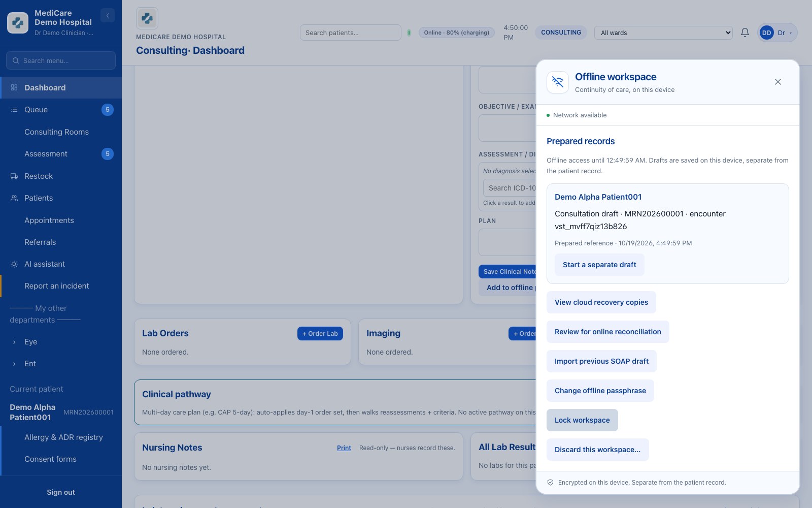Focus the Search ICD-10 field

pyautogui.click(x=510, y=188)
